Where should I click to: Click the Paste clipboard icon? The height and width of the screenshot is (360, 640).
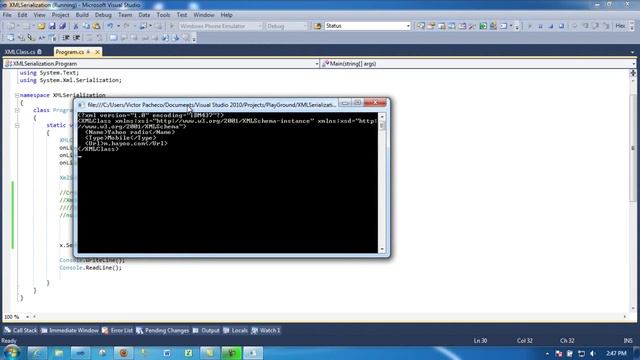coord(97,26)
